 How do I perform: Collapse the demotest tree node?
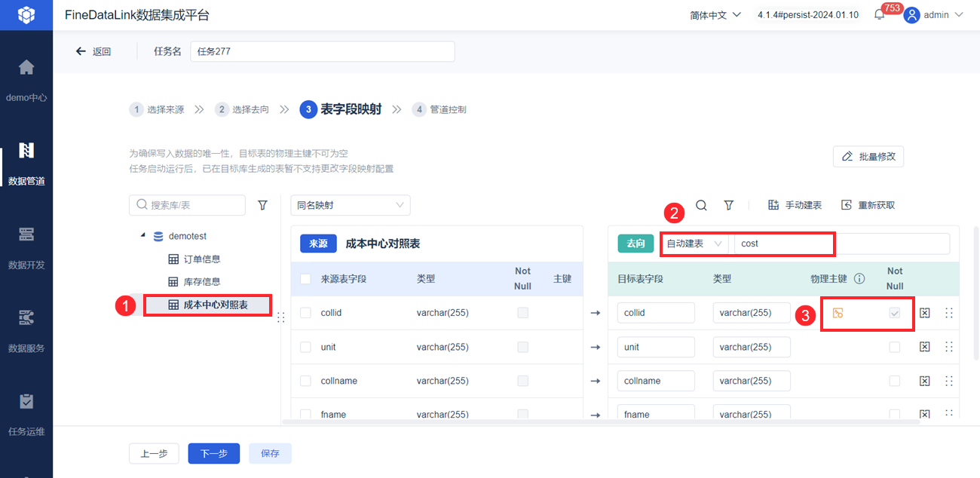coord(142,236)
